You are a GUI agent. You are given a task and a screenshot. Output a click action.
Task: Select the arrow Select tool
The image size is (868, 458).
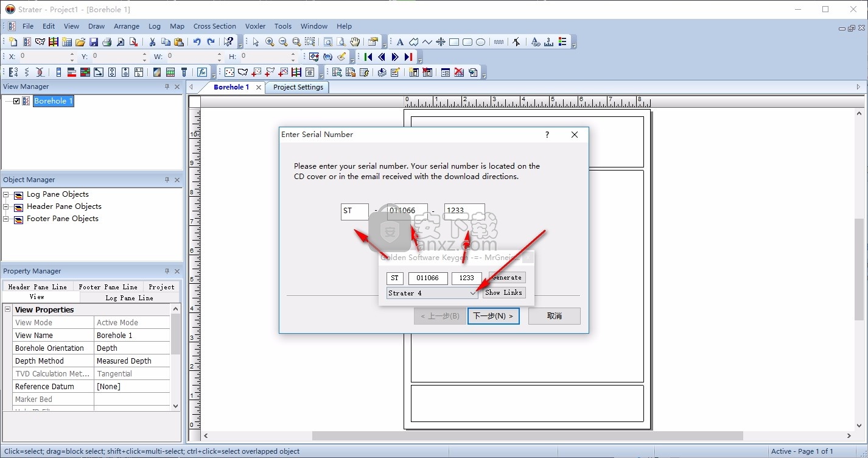[256, 42]
